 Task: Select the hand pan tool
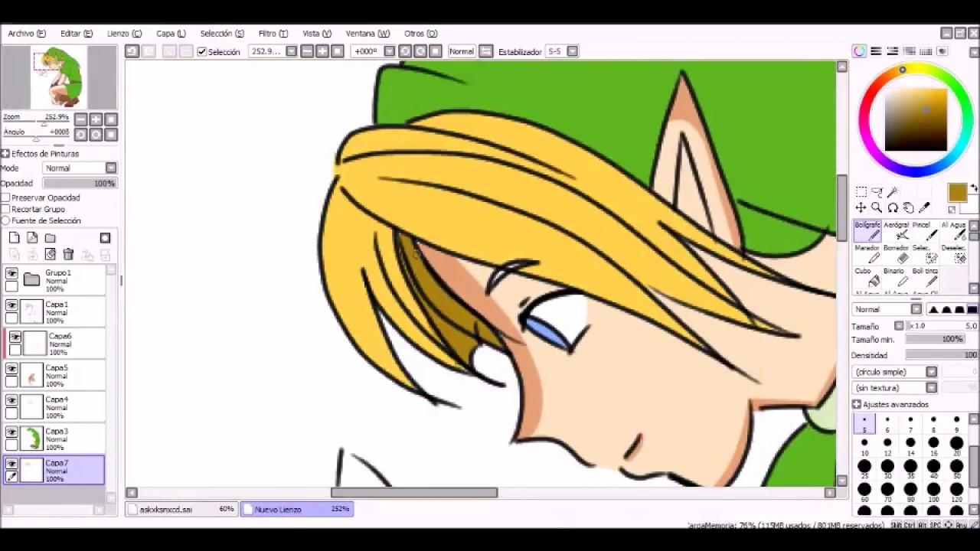(908, 207)
